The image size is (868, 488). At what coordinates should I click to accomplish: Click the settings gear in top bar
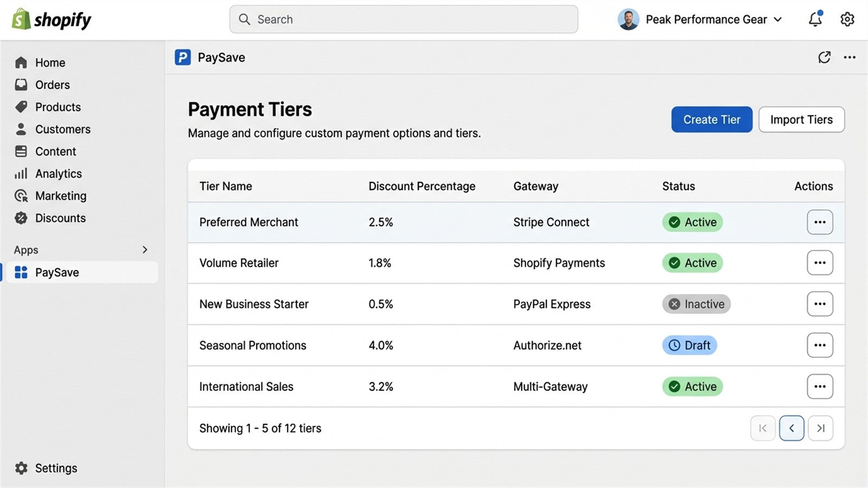847,19
